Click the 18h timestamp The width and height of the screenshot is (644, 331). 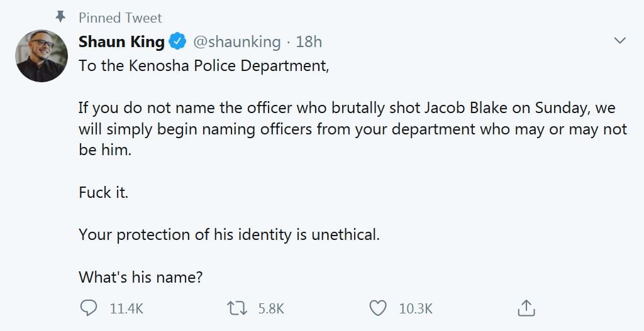[309, 42]
